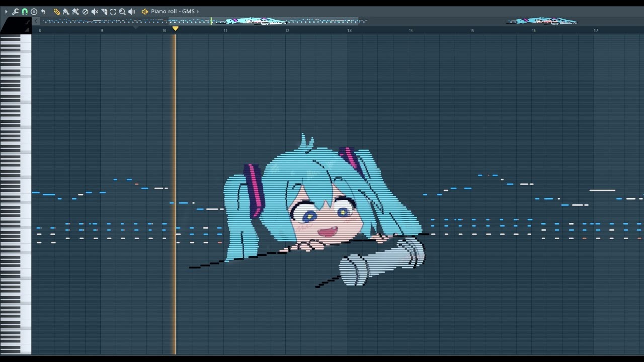Screen dimensions: 644x362
Task: Click the curved undo arrow icon
Action: click(43, 12)
